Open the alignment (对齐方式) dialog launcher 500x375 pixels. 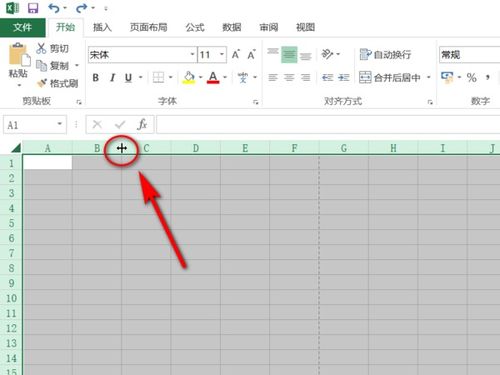point(430,102)
